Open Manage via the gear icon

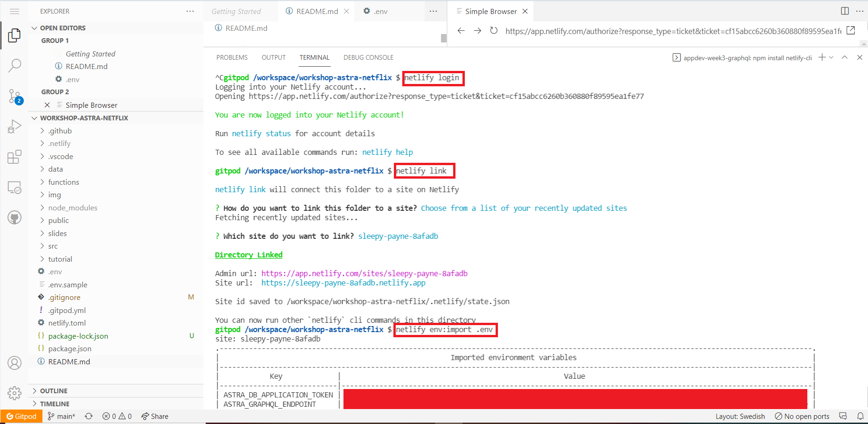coord(14,393)
